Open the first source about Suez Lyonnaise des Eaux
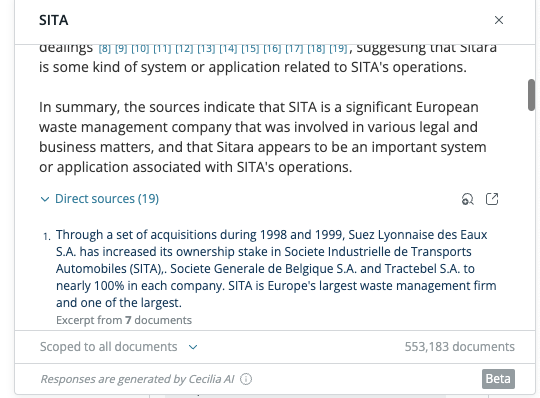 click(x=276, y=269)
